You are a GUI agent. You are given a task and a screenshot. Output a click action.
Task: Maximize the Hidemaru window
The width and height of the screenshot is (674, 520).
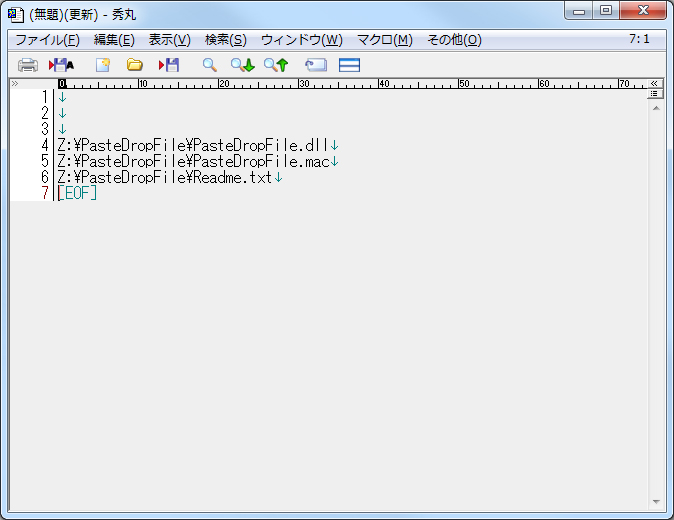606,11
